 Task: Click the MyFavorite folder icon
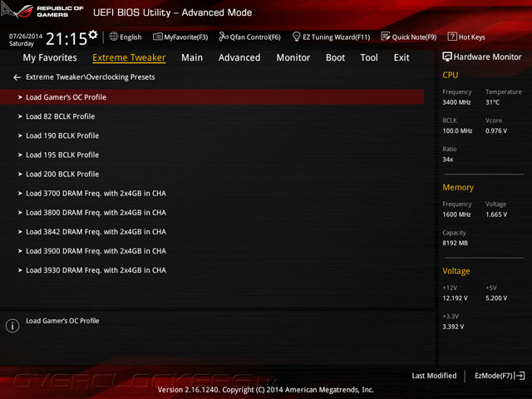coord(157,37)
